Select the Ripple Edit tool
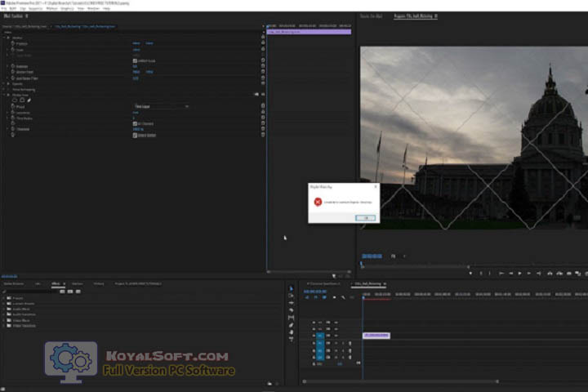Viewport: 588px width, 392px height. click(291, 303)
